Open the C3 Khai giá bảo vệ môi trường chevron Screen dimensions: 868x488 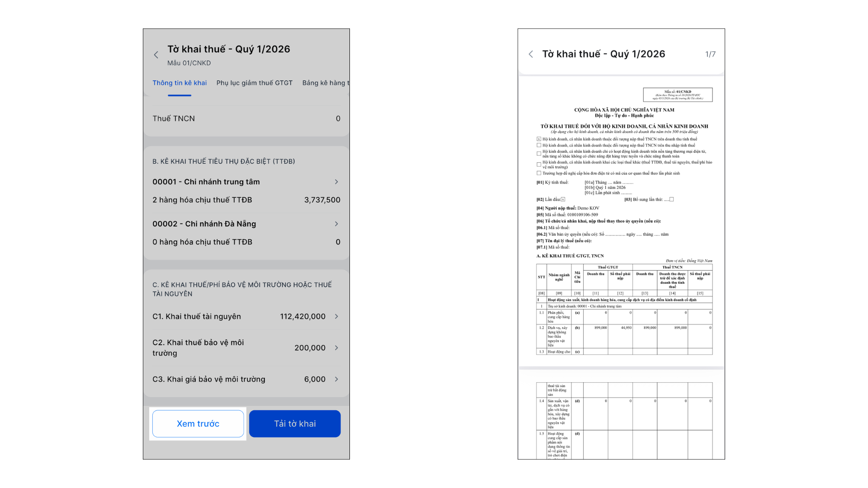[336, 379]
